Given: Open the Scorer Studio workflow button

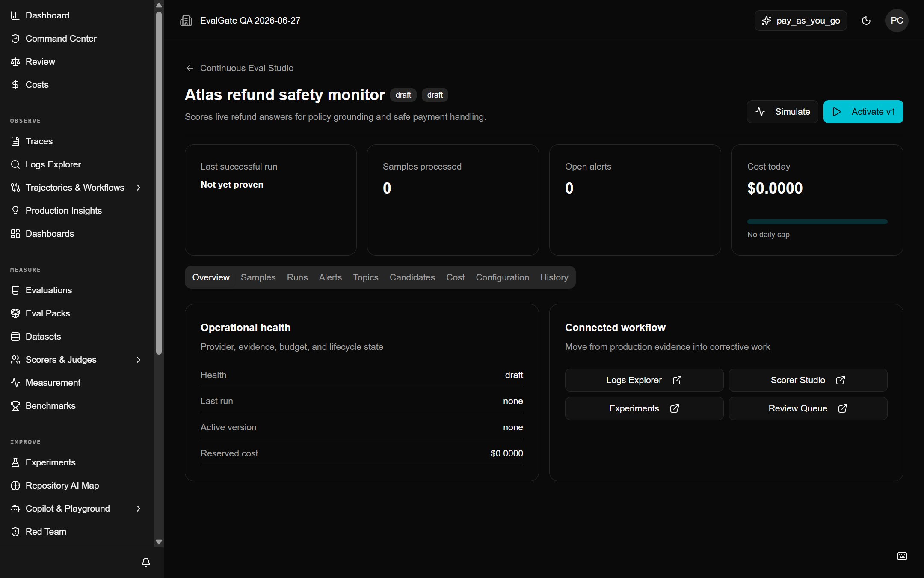Looking at the screenshot, I should 808,380.
